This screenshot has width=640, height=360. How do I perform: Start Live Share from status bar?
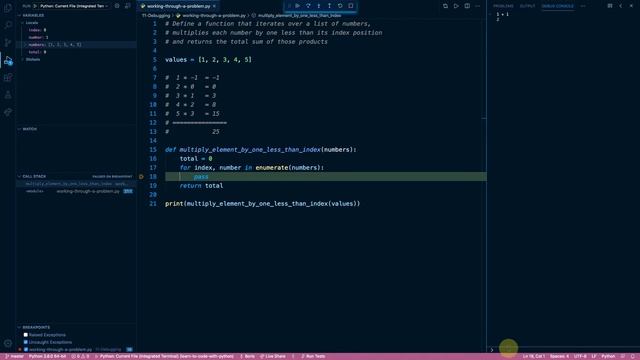pyautogui.click(x=273, y=356)
